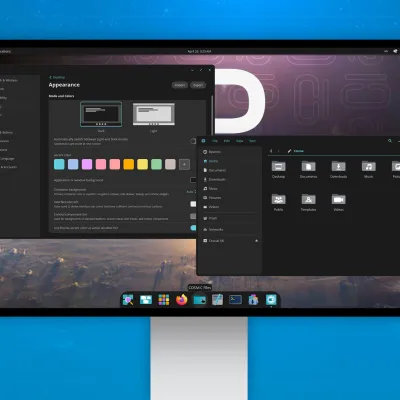
Task: Open the Desktop folder in Files
Action: (x=278, y=169)
